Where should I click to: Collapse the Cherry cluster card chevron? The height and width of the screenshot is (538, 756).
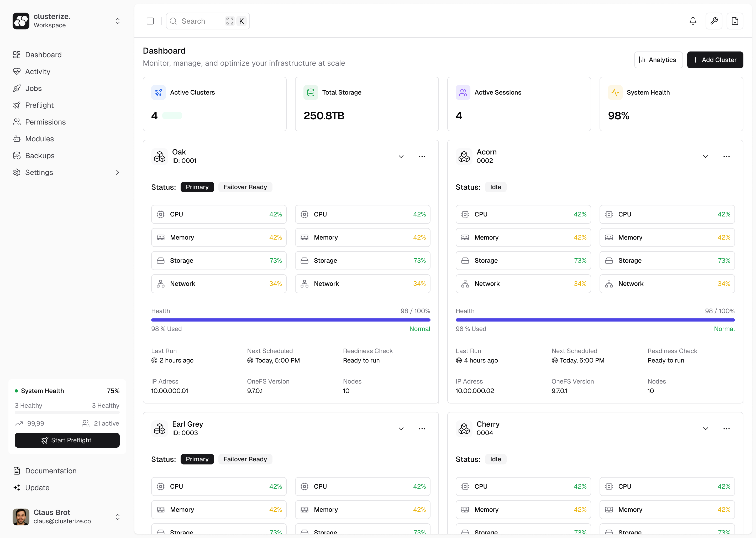coord(705,428)
